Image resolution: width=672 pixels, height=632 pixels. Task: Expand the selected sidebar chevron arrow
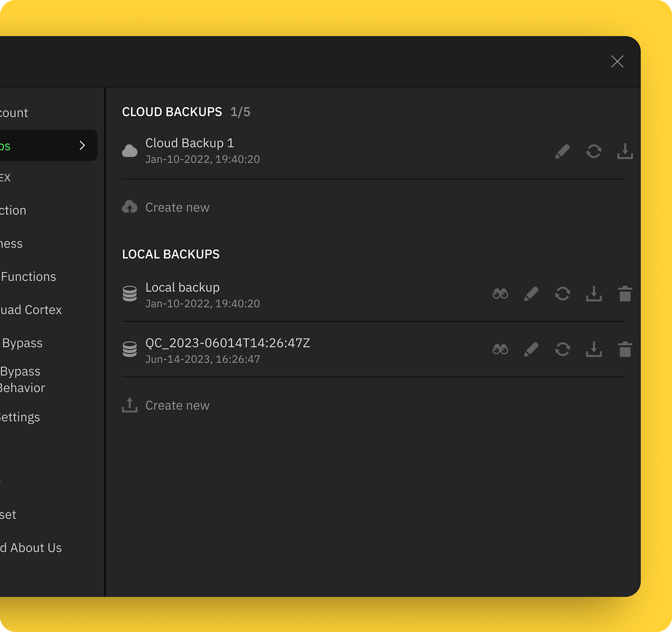coord(82,146)
